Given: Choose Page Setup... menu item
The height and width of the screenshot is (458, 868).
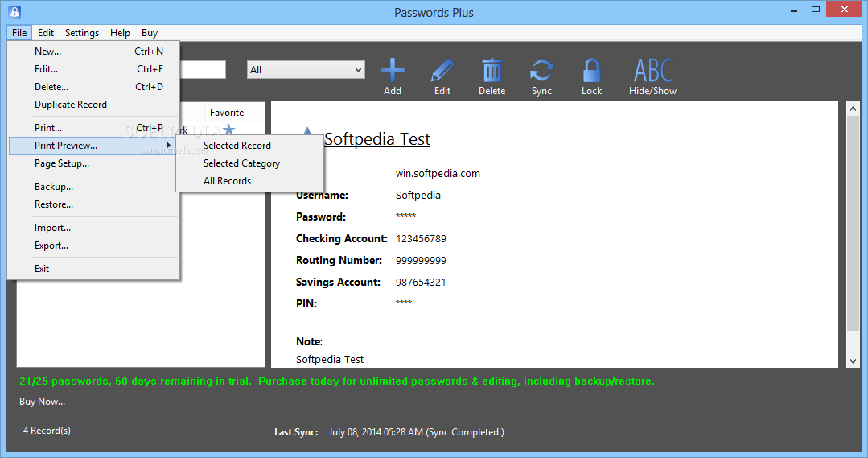Looking at the screenshot, I should tap(94, 163).
